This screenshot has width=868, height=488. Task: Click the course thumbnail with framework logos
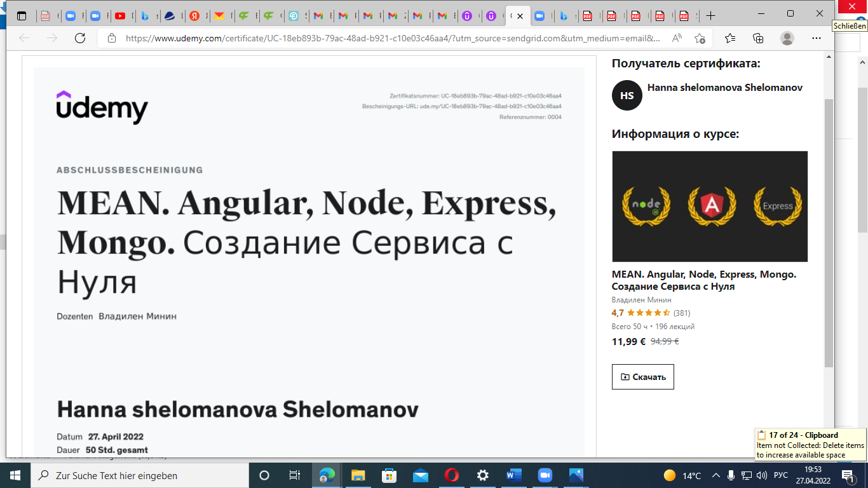point(709,205)
